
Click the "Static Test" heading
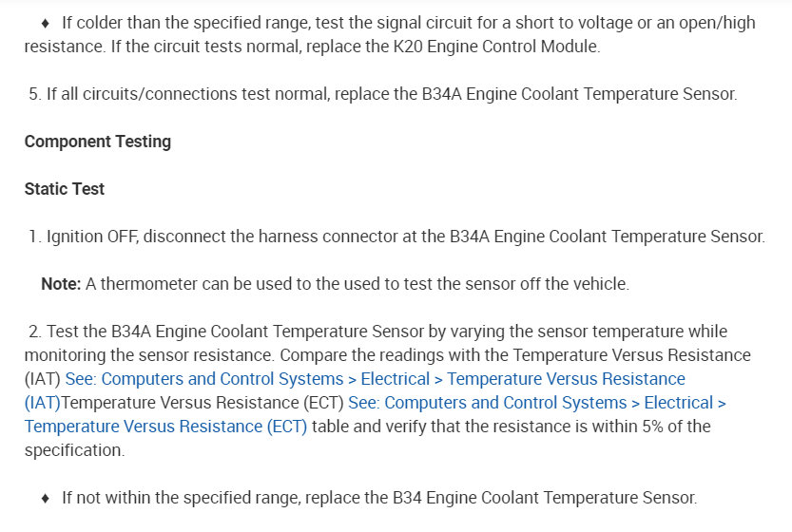click(65, 189)
